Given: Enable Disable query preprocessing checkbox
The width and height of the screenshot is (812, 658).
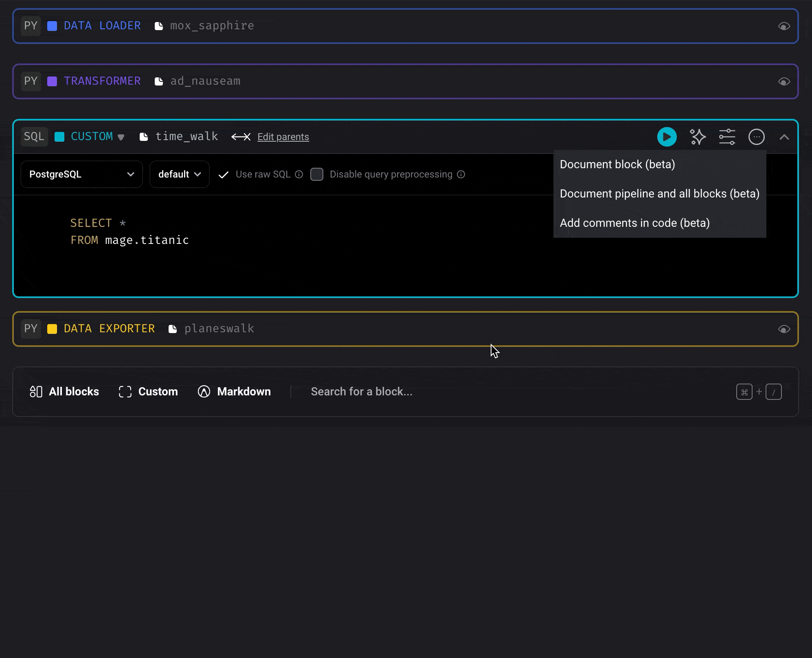Looking at the screenshot, I should (x=317, y=174).
